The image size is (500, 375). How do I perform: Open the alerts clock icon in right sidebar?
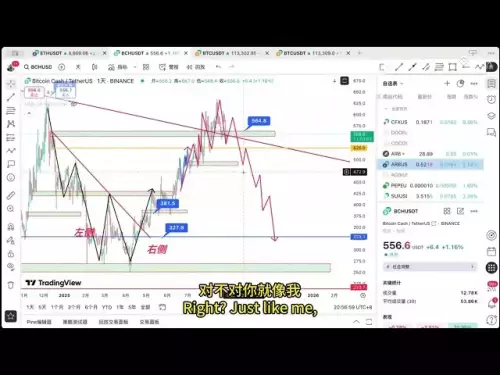point(491,99)
